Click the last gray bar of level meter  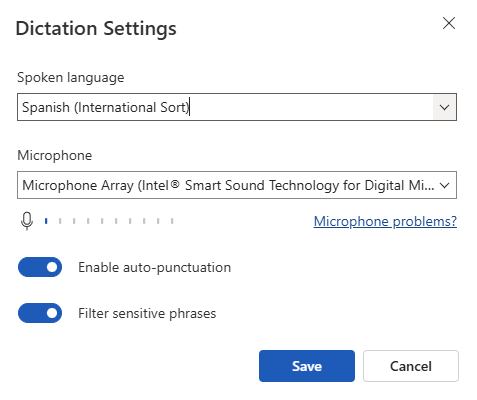pyautogui.click(x=172, y=221)
